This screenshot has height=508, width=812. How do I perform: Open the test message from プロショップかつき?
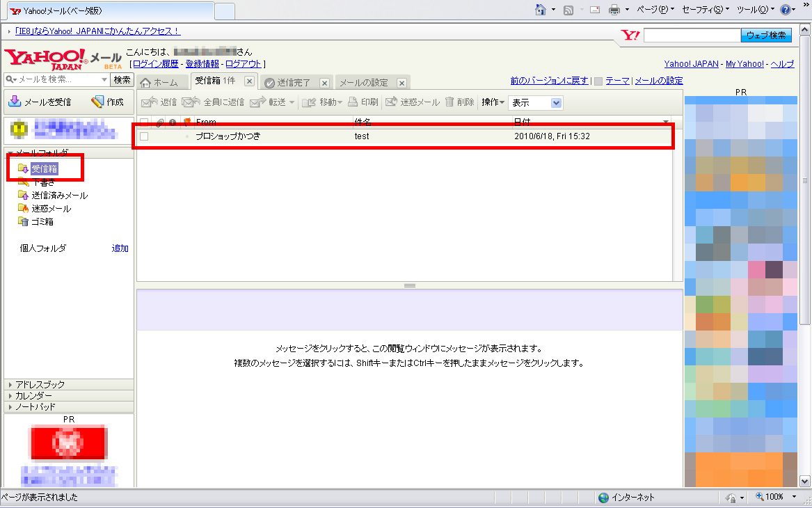point(405,136)
